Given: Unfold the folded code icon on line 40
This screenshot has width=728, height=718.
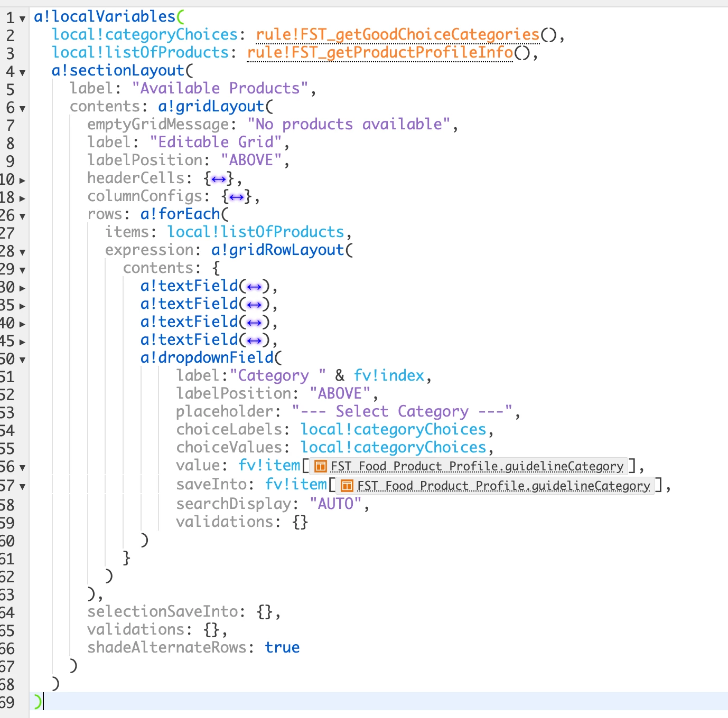Looking at the screenshot, I should click(255, 323).
